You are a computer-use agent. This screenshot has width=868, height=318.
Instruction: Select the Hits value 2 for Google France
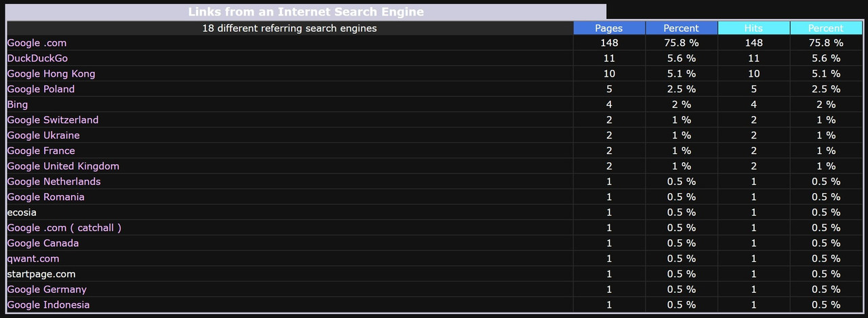coord(754,151)
